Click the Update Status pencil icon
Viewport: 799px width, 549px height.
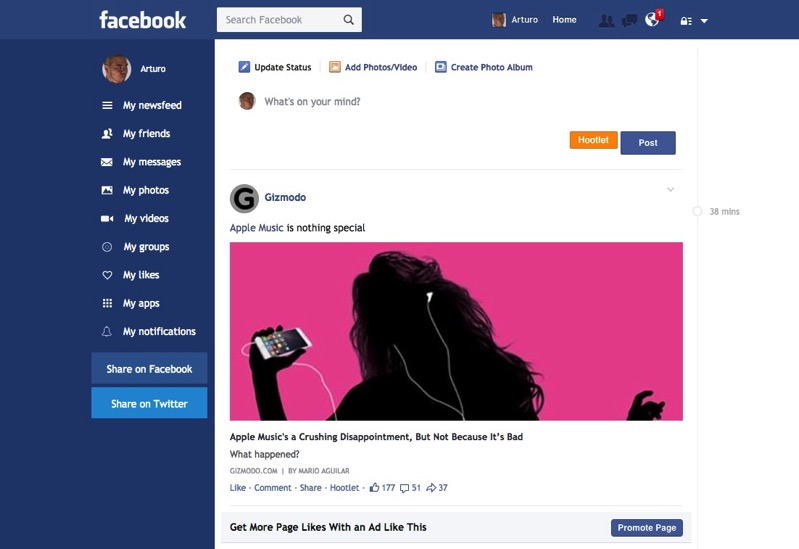244,67
